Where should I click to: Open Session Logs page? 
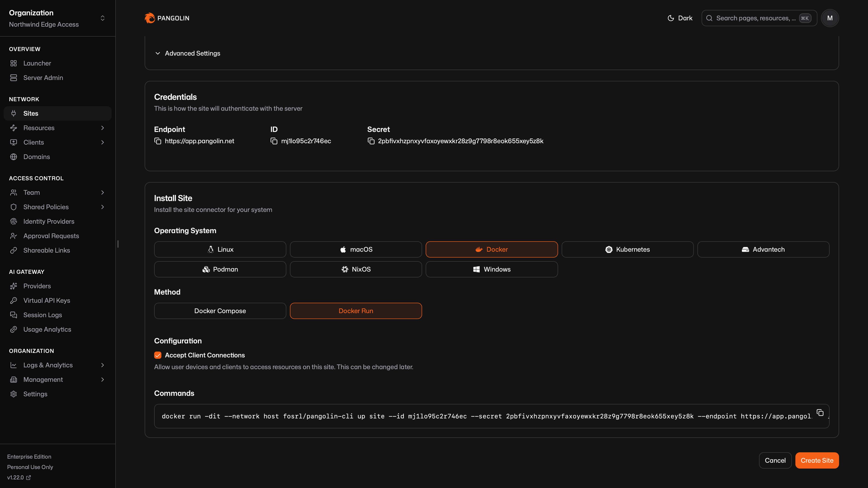click(x=58, y=315)
